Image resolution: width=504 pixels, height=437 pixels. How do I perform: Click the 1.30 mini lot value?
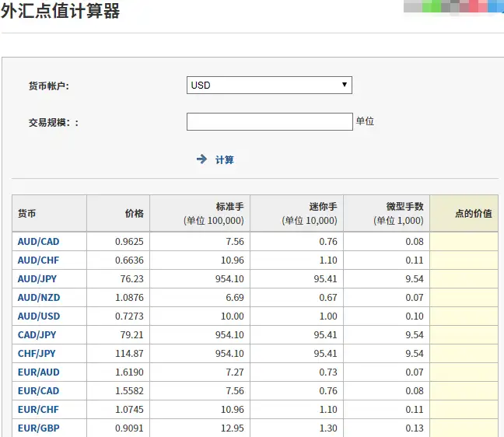[x=328, y=428]
